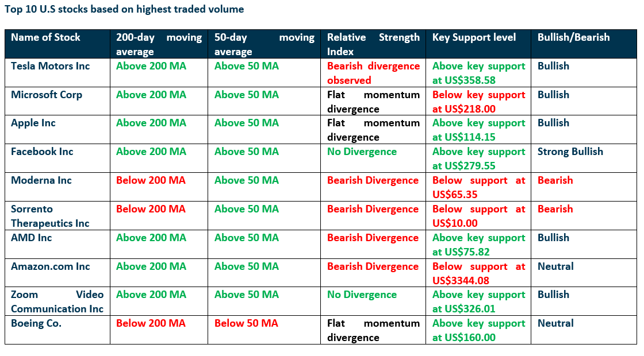Select Boeing's 'Neutral' rating
644x356 pixels.
click(555, 323)
